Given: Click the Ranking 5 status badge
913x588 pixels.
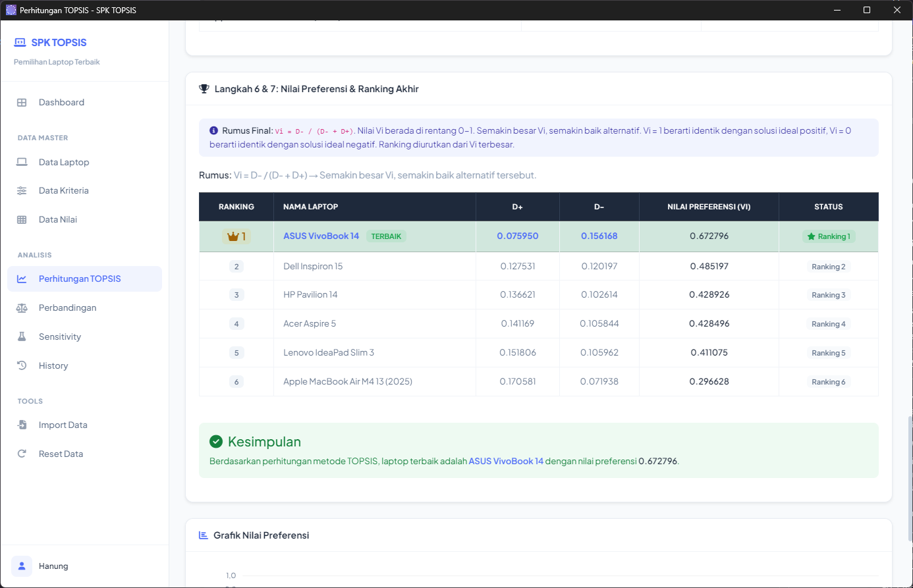Looking at the screenshot, I should [829, 353].
